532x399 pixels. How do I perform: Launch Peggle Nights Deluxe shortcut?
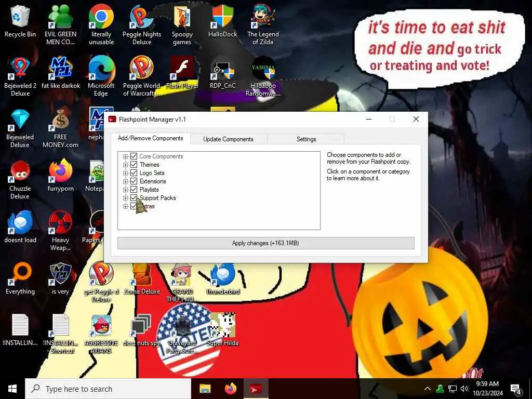point(142,25)
